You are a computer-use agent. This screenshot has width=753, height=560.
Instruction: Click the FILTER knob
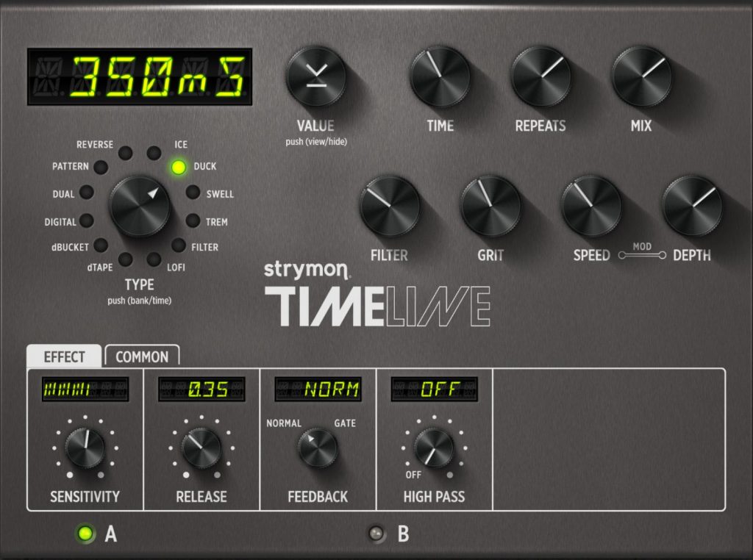(390, 207)
